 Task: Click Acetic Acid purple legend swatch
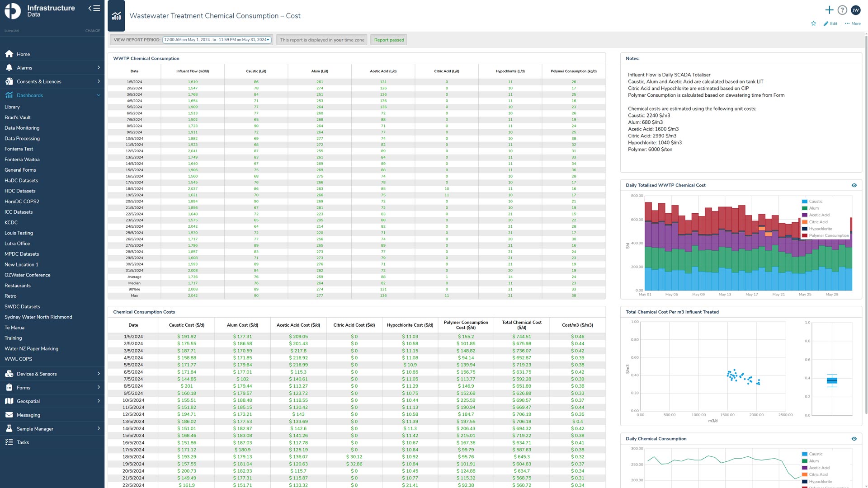pos(805,215)
